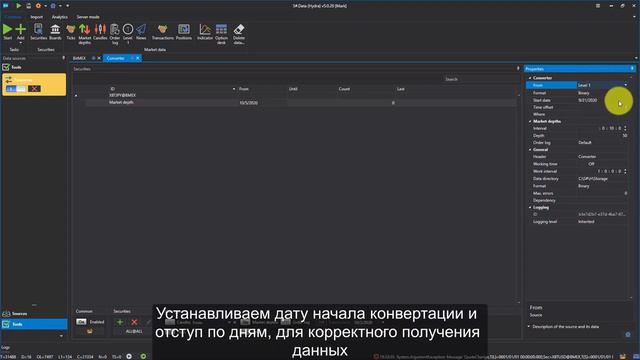Select the Market depth table row

[x=301, y=103]
